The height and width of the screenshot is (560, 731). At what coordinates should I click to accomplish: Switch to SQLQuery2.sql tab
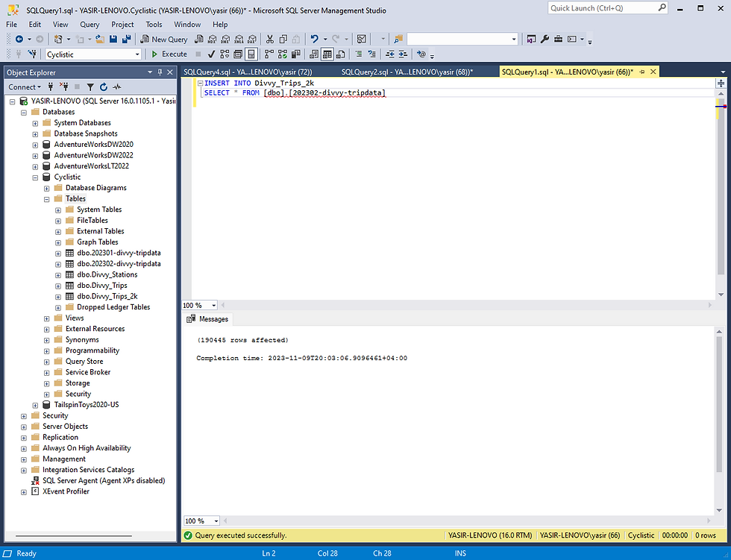click(407, 72)
